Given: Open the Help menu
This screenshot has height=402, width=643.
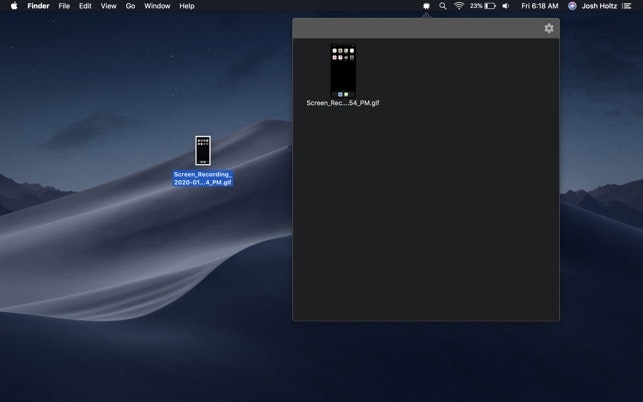Looking at the screenshot, I should [187, 6].
